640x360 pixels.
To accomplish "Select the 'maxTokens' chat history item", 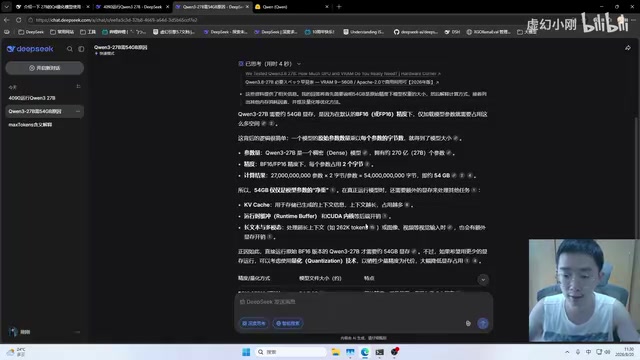I will point(30,124).
